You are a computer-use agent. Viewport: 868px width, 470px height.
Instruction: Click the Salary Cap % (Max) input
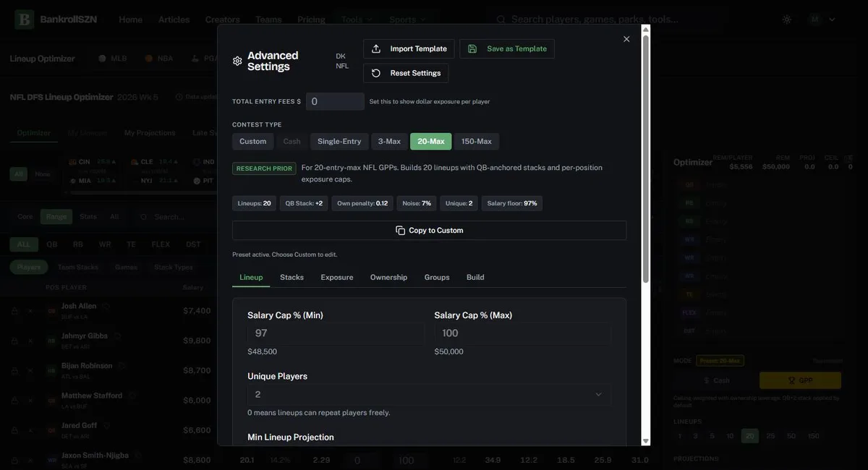pos(522,333)
